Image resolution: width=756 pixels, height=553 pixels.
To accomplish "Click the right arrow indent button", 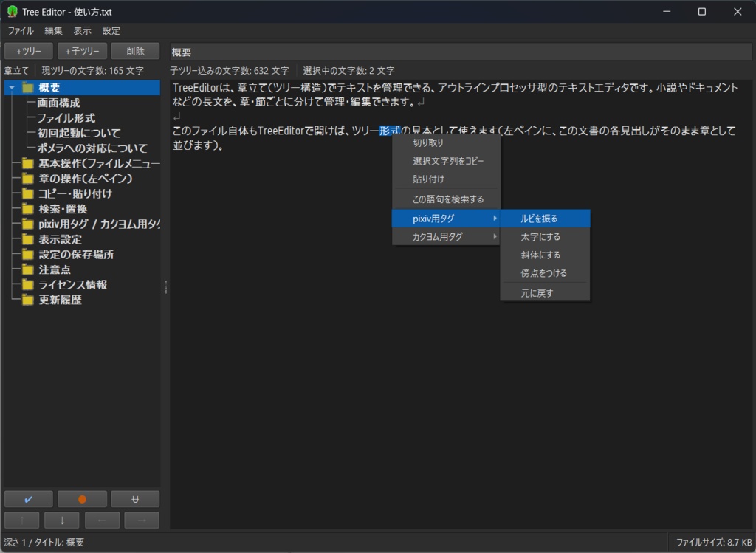I will tap(142, 521).
